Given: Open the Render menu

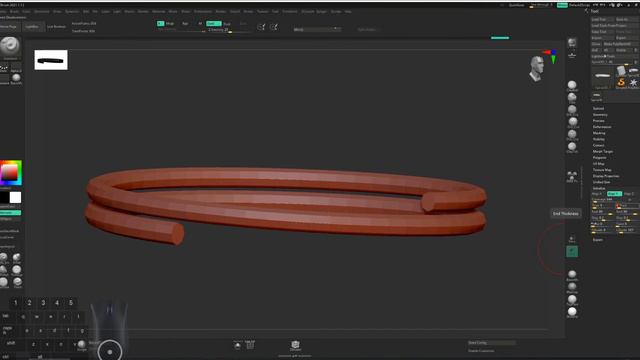Looking at the screenshot, I should (221, 11).
